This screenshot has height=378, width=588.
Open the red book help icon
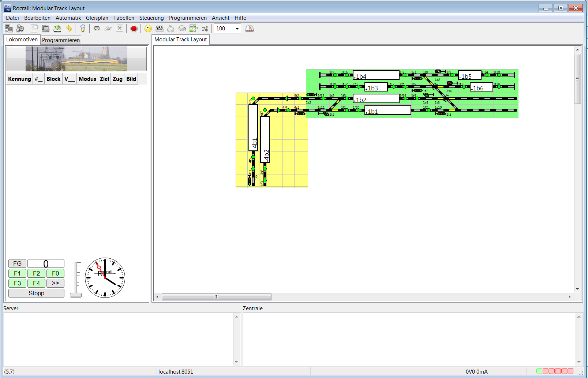pos(250,29)
